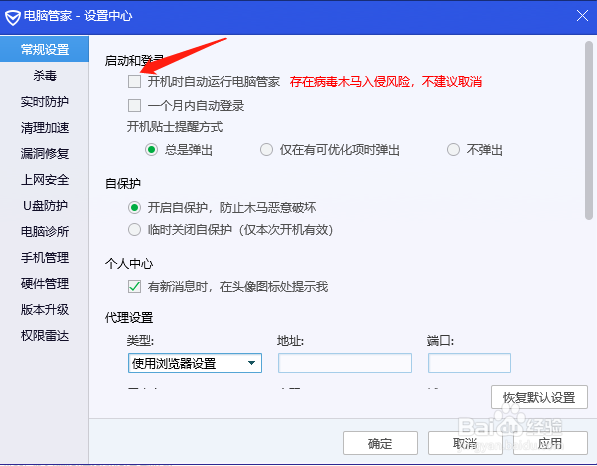Choose 仅在有可优化项时弹出 radio option
This screenshot has height=466, width=597.
(x=267, y=150)
